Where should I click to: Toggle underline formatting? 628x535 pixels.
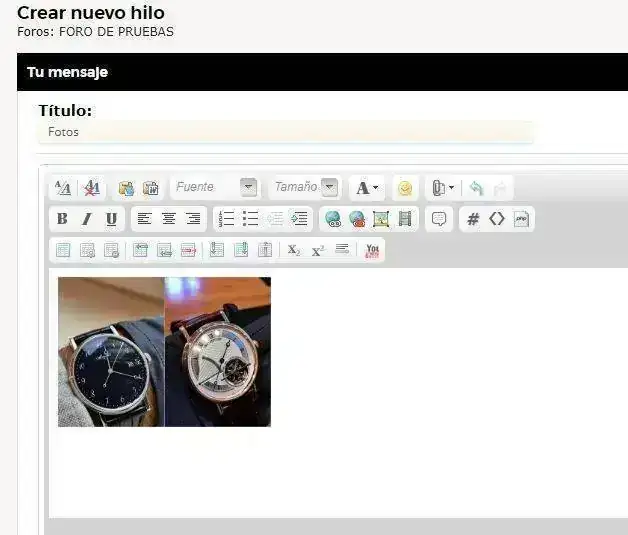point(111,219)
